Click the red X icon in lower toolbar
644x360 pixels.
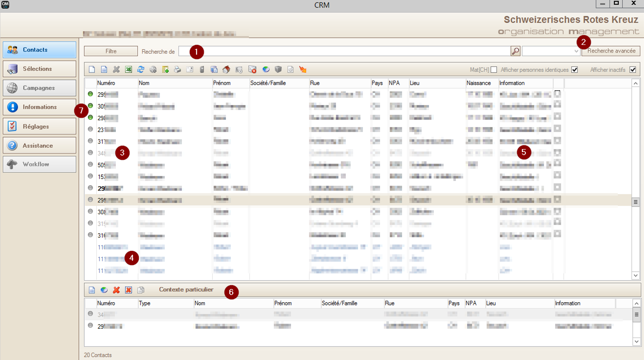pos(116,290)
